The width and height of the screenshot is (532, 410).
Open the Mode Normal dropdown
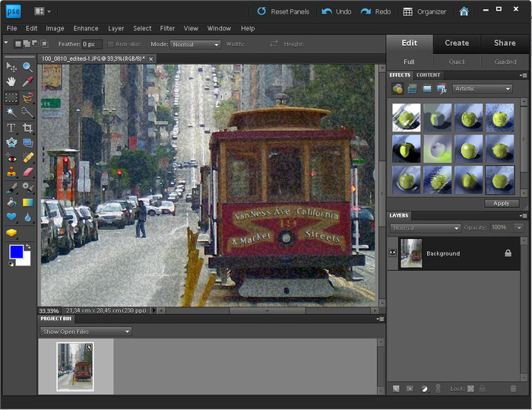click(x=195, y=44)
